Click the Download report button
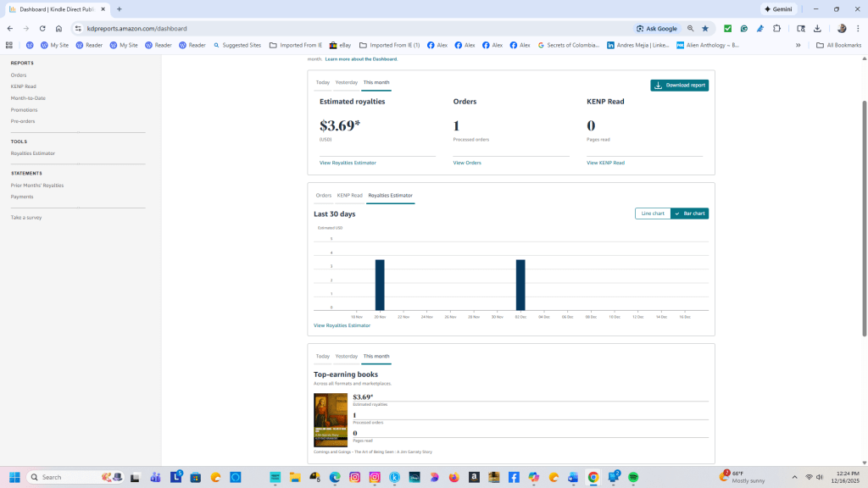 [x=679, y=86]
